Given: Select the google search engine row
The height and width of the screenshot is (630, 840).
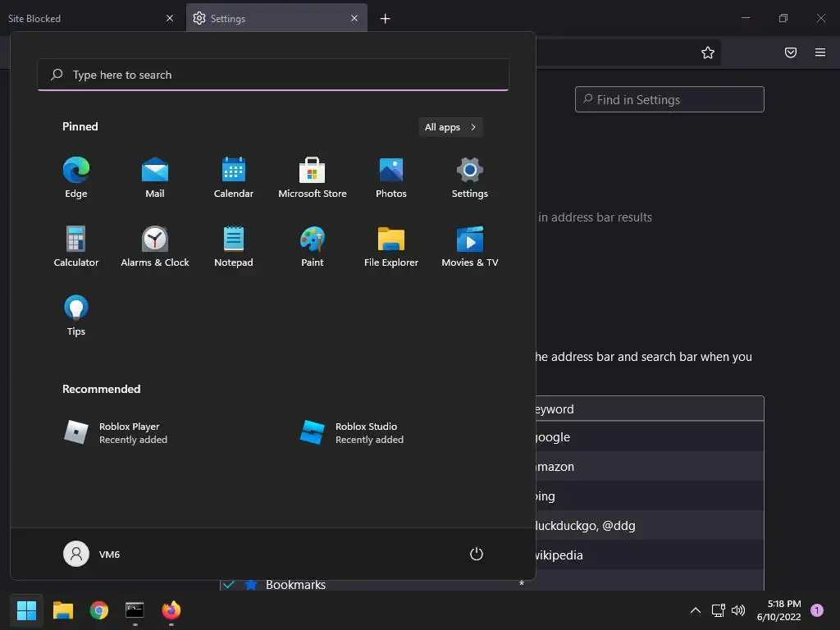Looking at the screenshot, I should pos(650,437).
